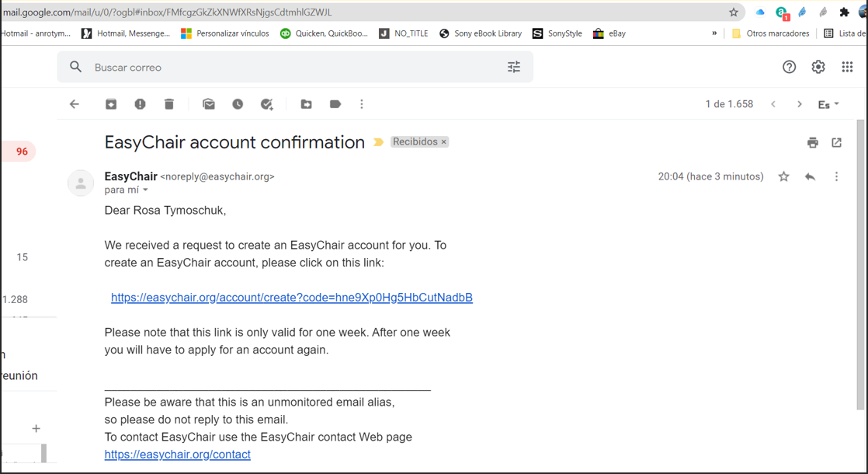Print the entire conversation
The height and width of the screenshot is (474, 868).
pyautogui.click(x=813, y=143)
